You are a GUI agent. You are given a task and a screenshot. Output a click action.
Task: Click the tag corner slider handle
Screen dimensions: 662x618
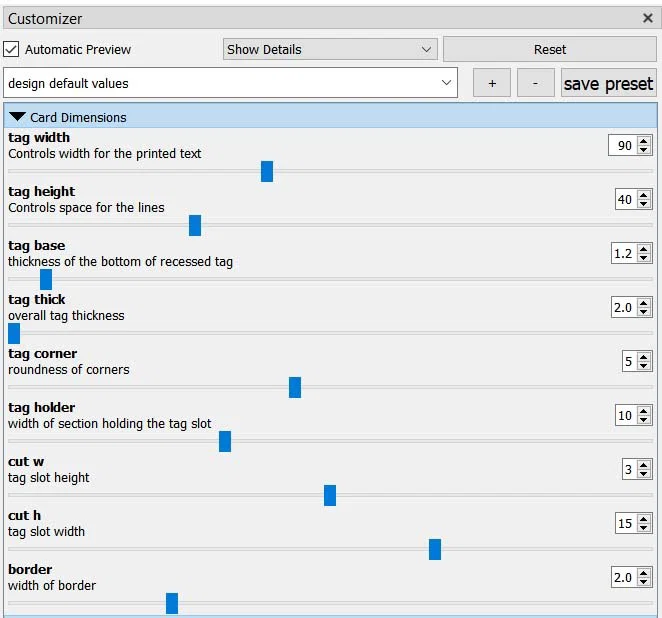[295, 388]
